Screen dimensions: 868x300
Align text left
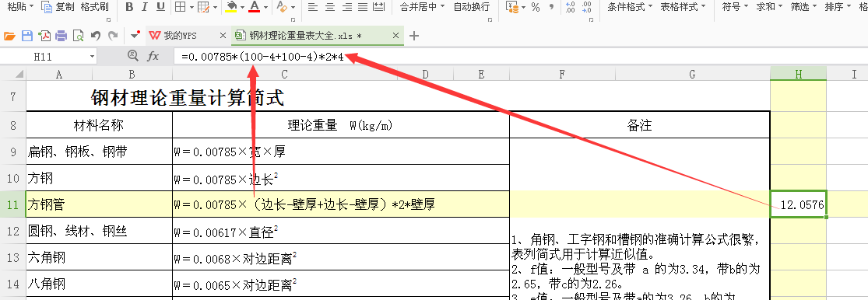[313, 7]
